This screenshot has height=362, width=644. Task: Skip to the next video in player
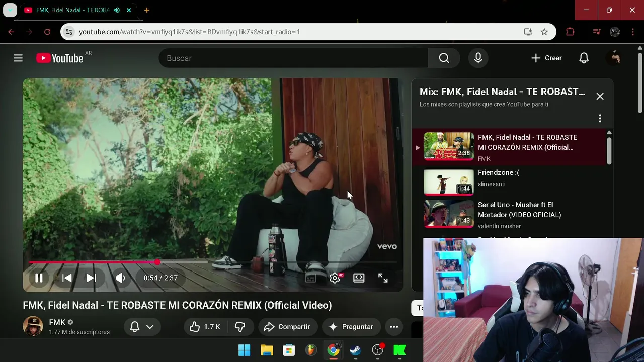[x=91, y=278]
